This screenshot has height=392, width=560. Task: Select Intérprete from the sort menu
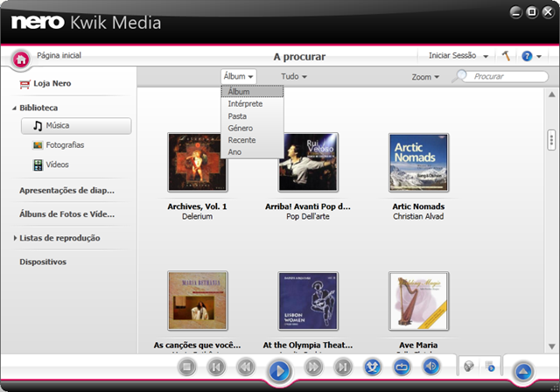245,104
